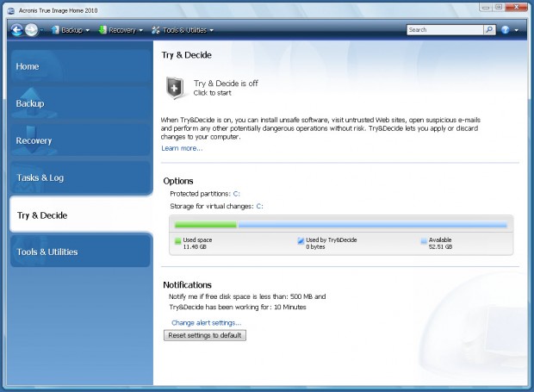Click the '0 bytes' Try&Decide value
This screenshot has height=392, width=534.
[x=315, y=247]
